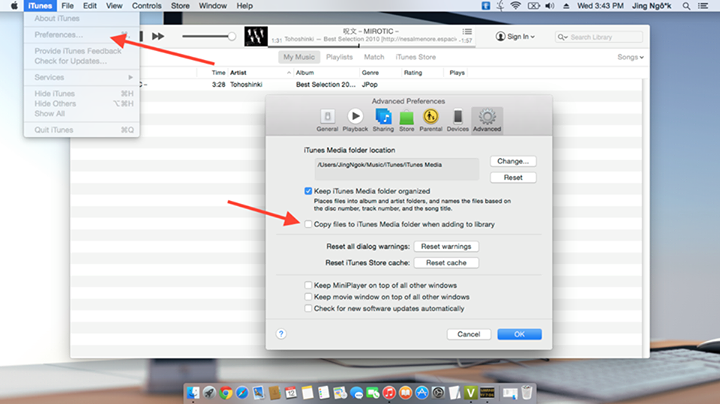The image size is (720, 404).
Task: Enable Keep MiniPlayer on top option
Action: 309,285
